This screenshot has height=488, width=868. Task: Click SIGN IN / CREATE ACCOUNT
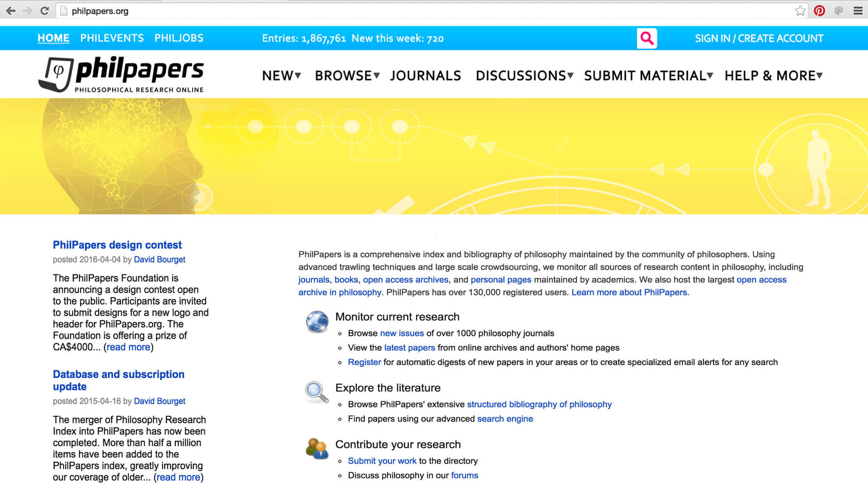(x=759, y=38)
